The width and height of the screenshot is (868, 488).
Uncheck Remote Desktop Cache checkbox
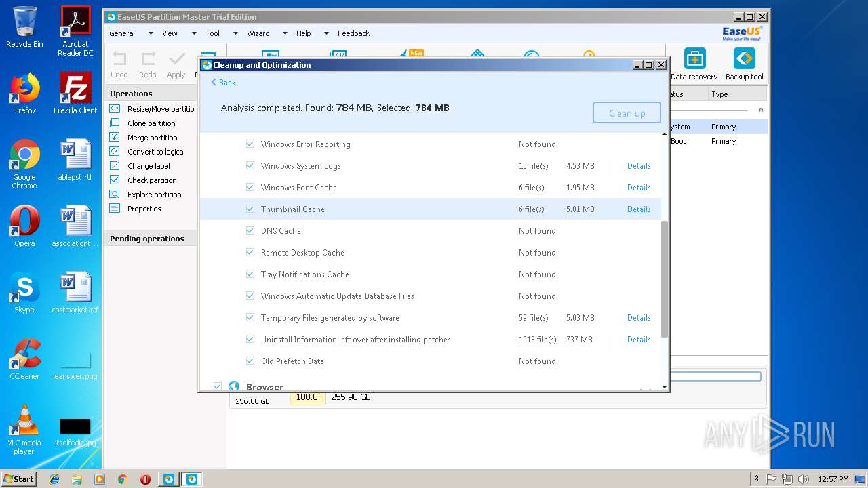coord(250,253)
